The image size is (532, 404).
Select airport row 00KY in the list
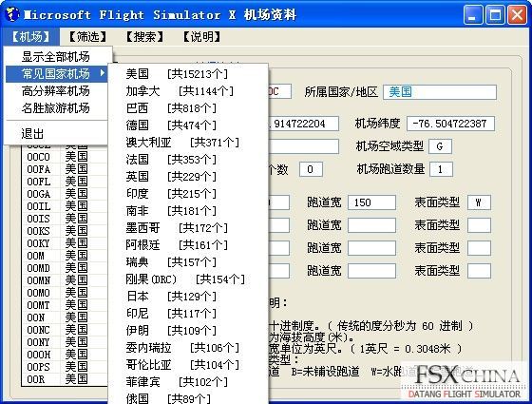65,243
